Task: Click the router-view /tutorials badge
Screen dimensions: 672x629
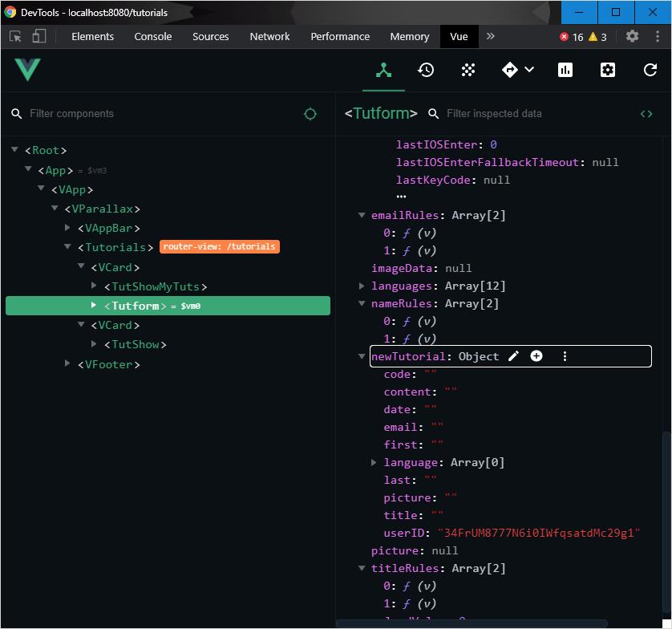Action: (219, 246)
